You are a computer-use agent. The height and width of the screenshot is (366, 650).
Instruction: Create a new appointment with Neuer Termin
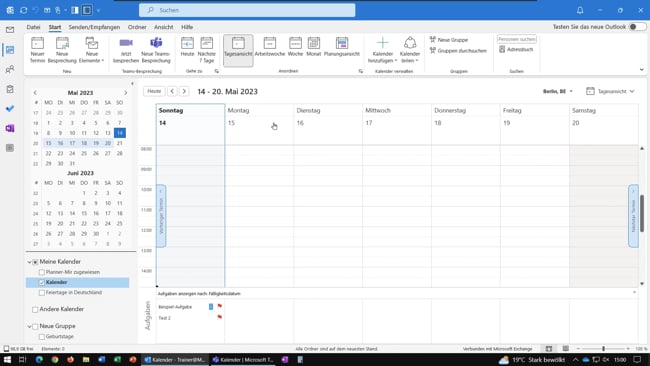pos(37,50)
